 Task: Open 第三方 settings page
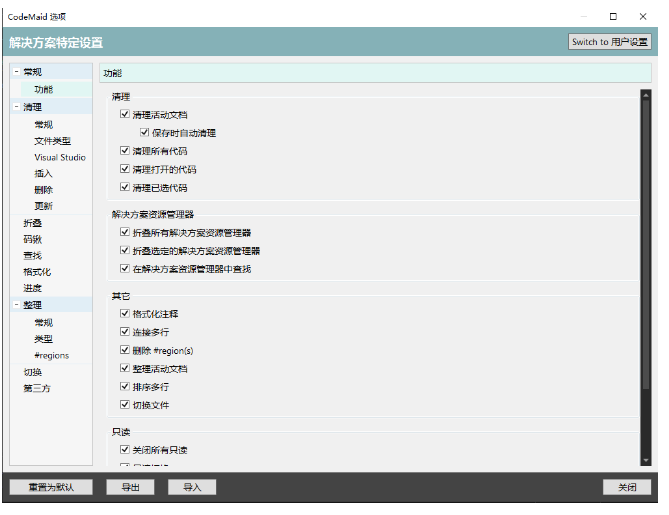(37, 388)
